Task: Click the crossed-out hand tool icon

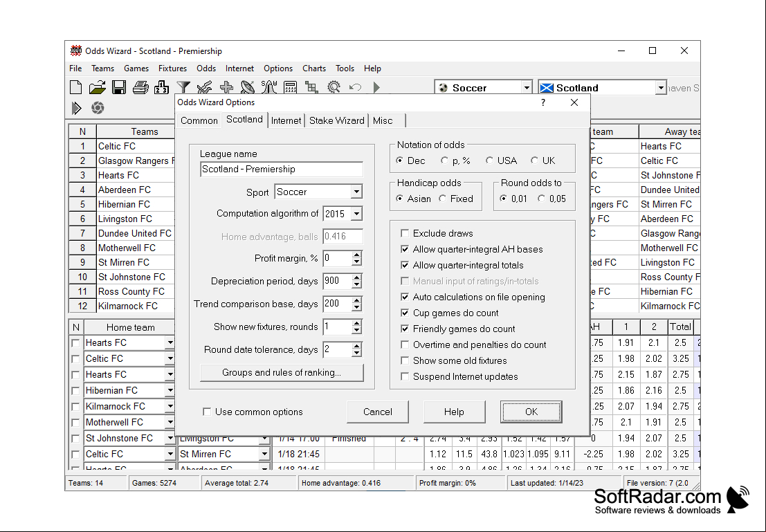Action: tap(204, 87)
